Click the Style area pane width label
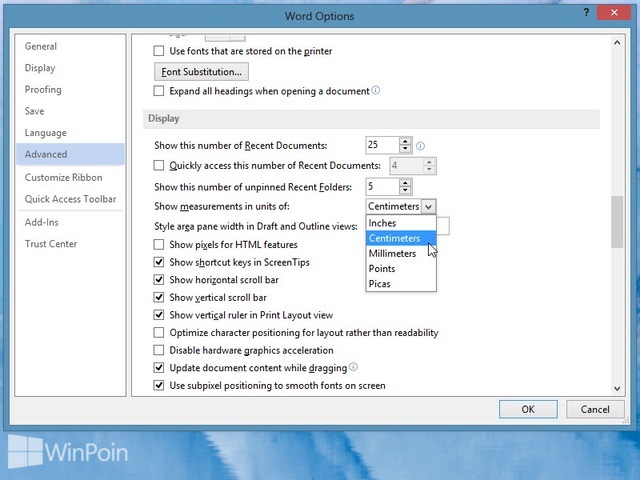 coord(256,227)
